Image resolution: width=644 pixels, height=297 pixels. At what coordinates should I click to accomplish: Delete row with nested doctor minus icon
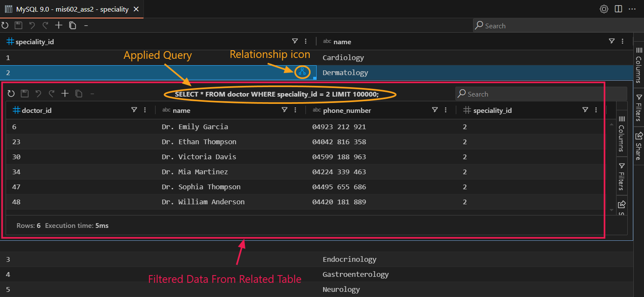[92, 94]
